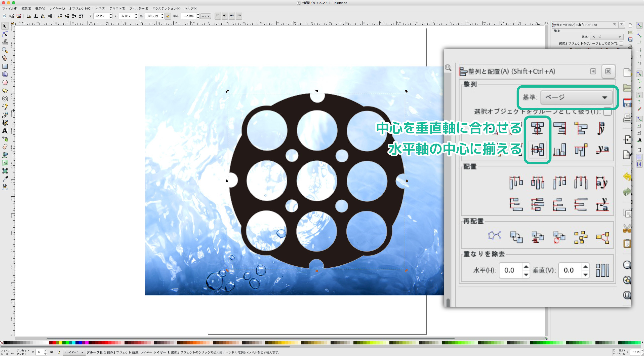Image resolution: width=644 pixels, height=356 pixels.
Task: Select the Star polygon tool
Action: coord(5,90)
